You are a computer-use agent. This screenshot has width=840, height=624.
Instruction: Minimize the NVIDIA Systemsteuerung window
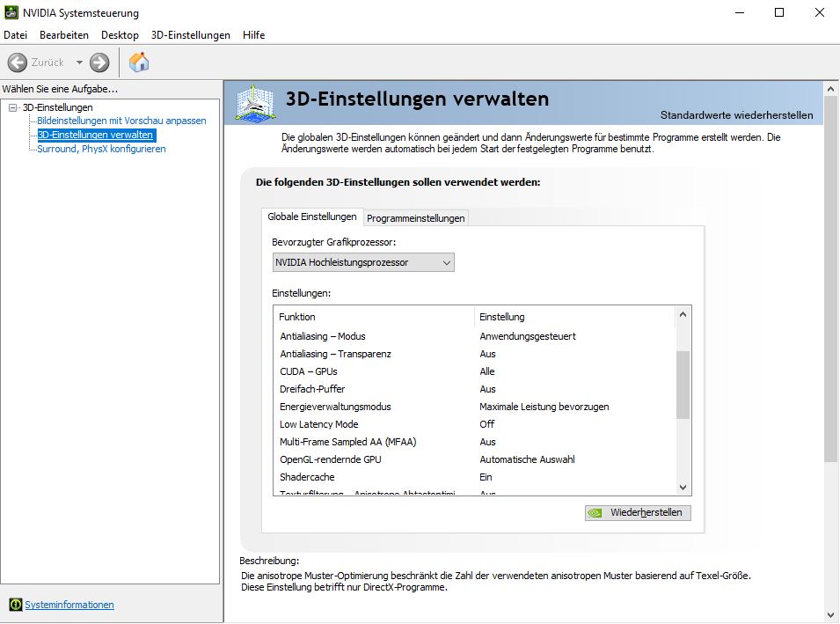pyautogui.click(x=740, y=12)
